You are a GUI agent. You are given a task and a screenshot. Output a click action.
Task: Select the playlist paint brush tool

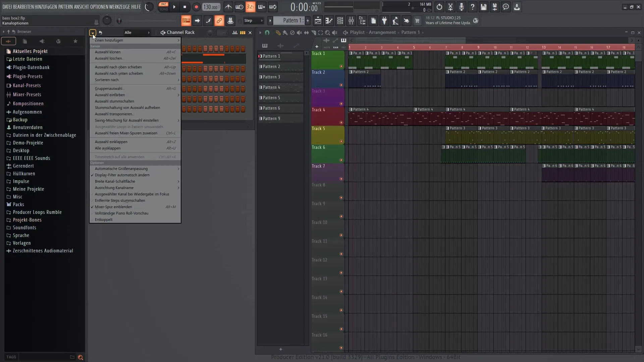285,33
